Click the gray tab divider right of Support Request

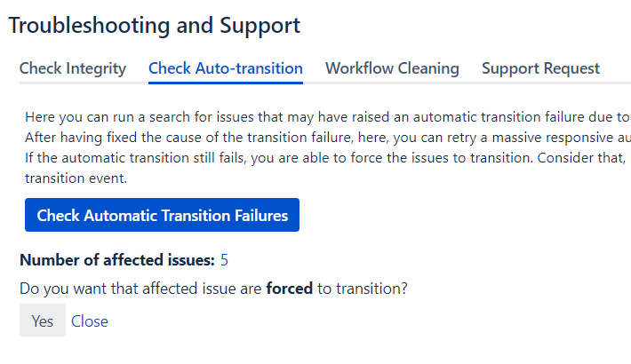pyautogui.click(x=617, y=83)
